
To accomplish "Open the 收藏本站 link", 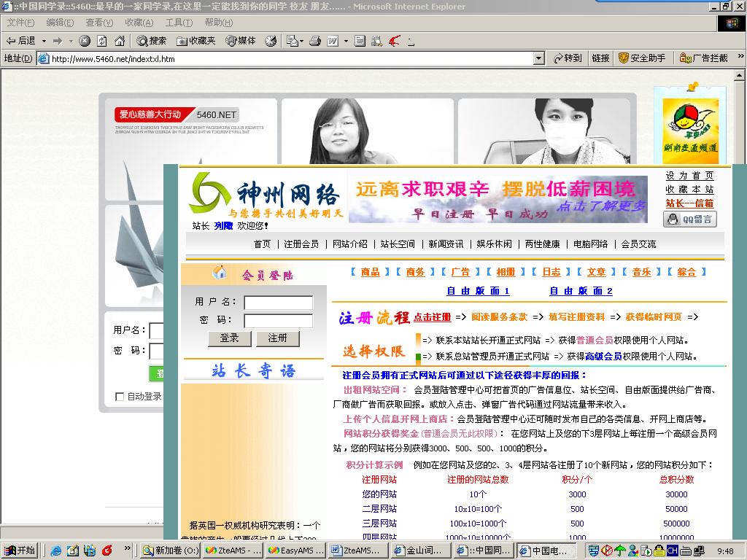I will (690, 190).
